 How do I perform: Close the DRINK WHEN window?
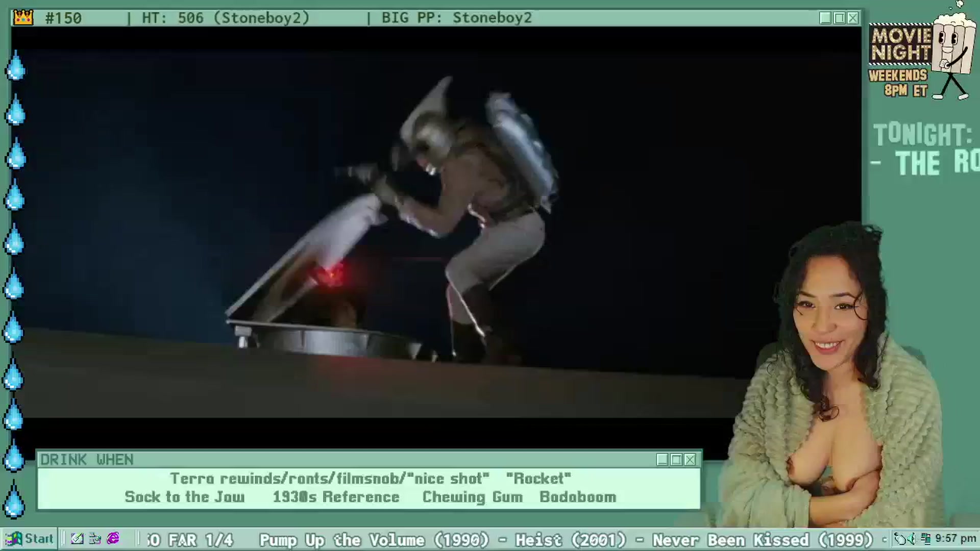click(690, 460)
